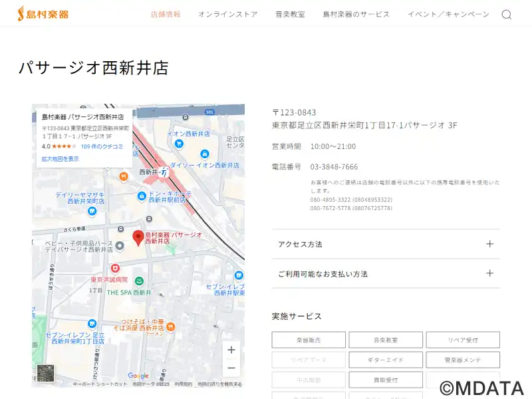Image resolution: width=532 pixels, height=399 pixels.
Task: Click the そば浜屋 restaurant marker icon
Action: click(x=170, y=327)
